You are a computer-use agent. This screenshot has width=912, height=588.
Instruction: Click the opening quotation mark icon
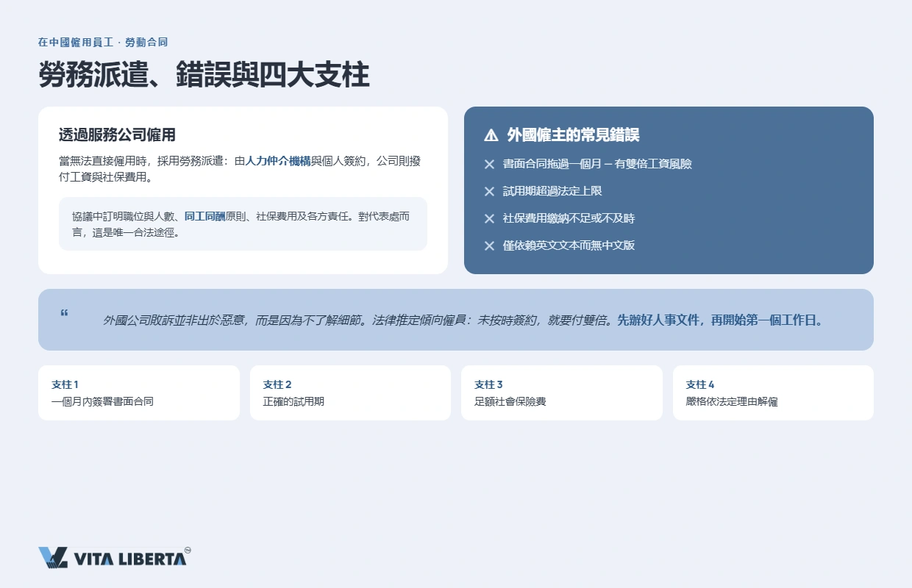tap(64, 313)
